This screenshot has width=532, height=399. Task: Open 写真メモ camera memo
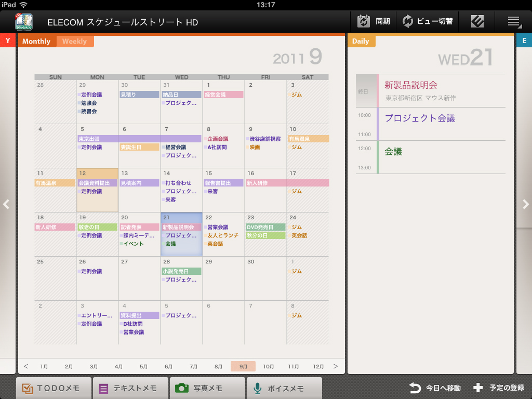click(x=207, y=388)
